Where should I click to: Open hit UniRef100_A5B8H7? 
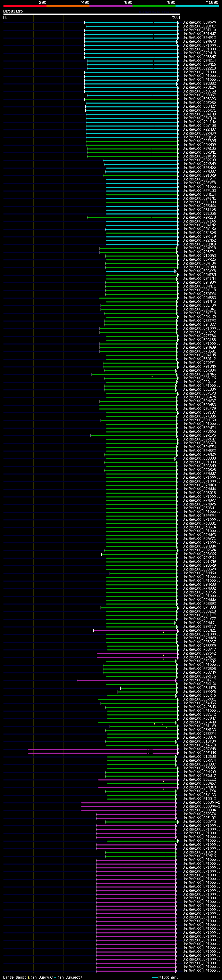[199, 57]
